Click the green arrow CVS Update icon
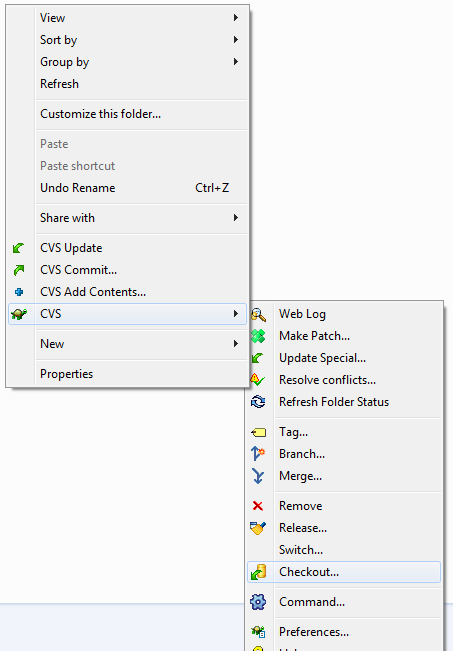 18,248
